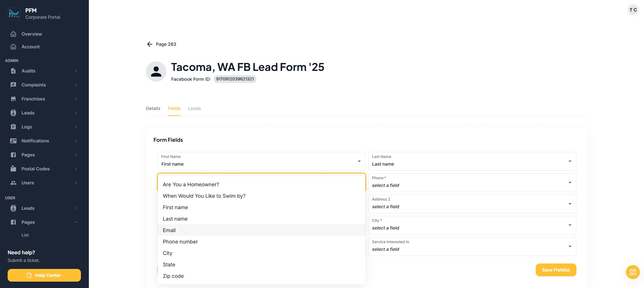Click the Postal Codes icon
Viewport: 644px width, 288px height.
[13, 169]
